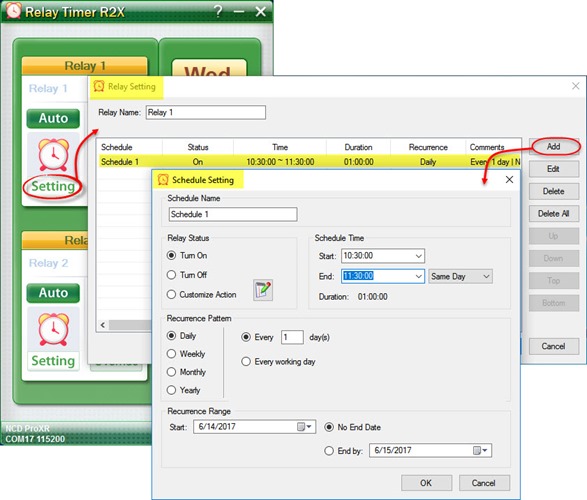This screenshot has height=500, width=587.
Task: Click the Schedule column header
Action: tap(130, 147)
